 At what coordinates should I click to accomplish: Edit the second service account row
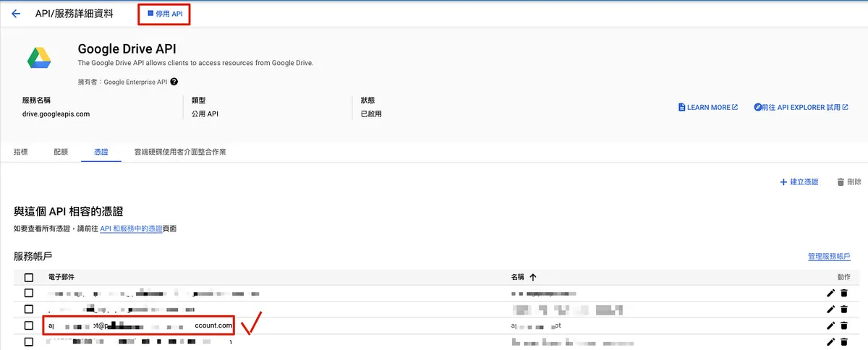830,310
